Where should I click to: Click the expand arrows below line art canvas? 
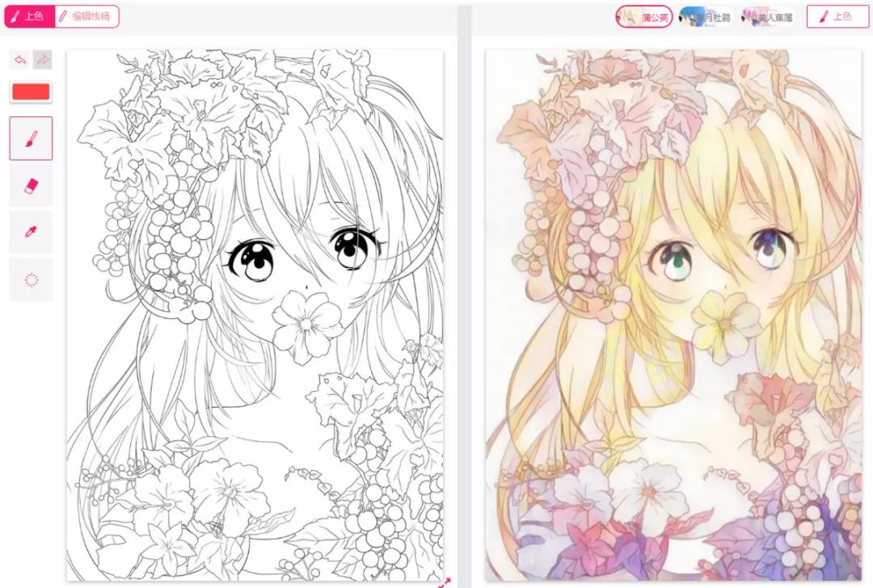point(445,582)
